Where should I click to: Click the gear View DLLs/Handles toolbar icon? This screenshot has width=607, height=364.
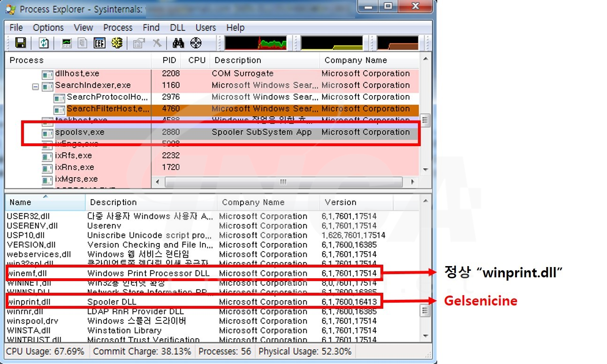tap(117, 44)
